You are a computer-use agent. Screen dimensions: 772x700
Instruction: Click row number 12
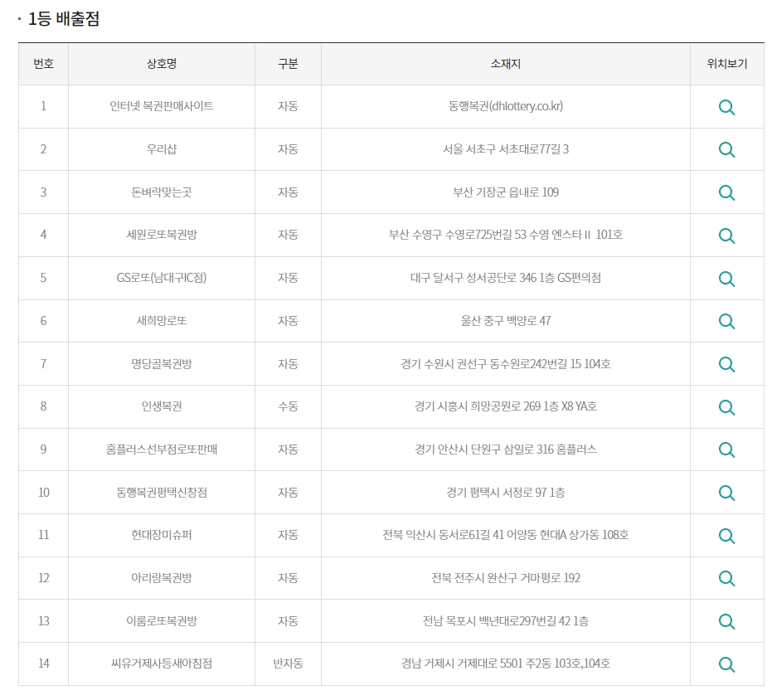tap(43, 577)
